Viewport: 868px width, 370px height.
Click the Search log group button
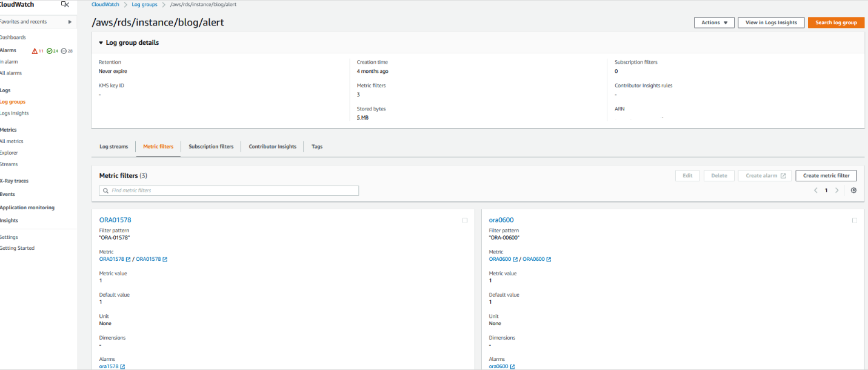click(x=836, y=22)
